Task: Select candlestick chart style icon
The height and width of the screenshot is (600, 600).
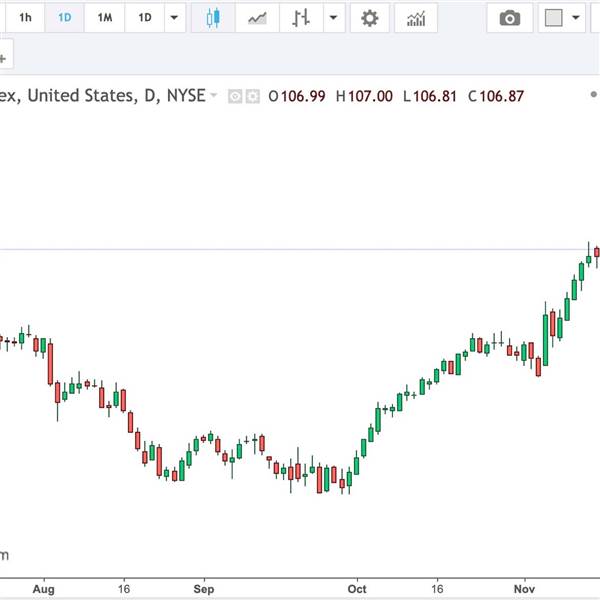Action: (x=213, y=18)
